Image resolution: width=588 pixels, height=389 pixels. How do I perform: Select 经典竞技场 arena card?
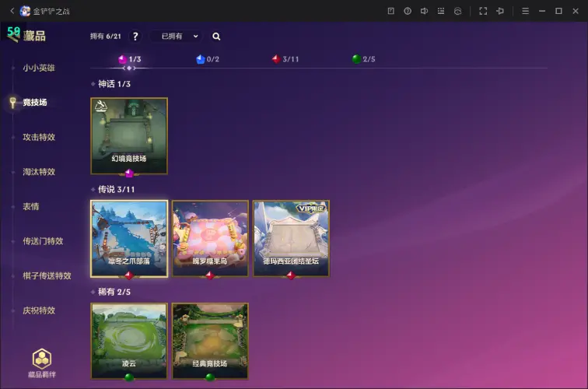[x=210, y=341]
